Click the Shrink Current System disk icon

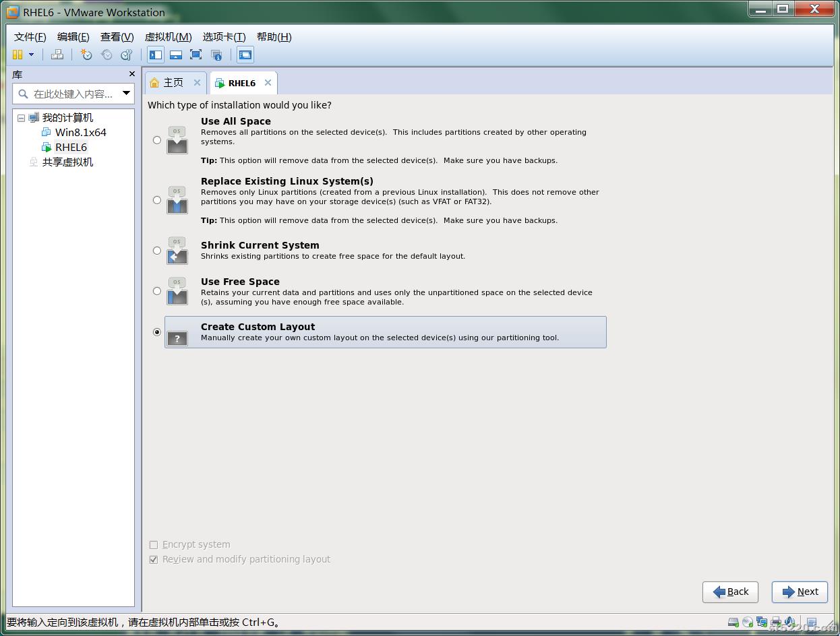[177, 251]
